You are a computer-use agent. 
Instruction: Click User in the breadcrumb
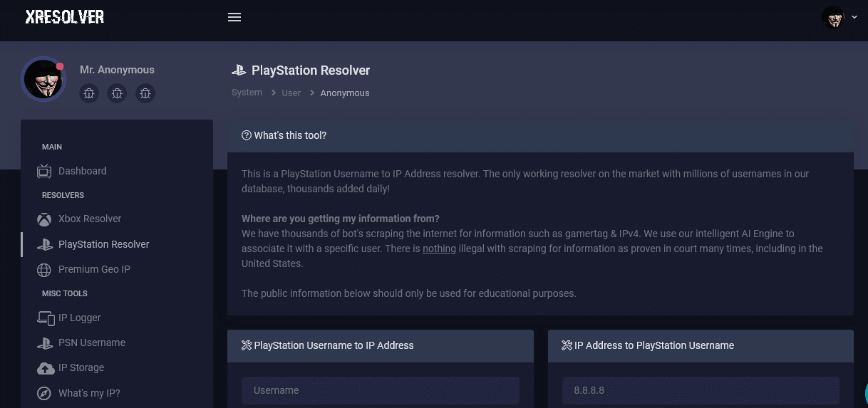[291, 93]
